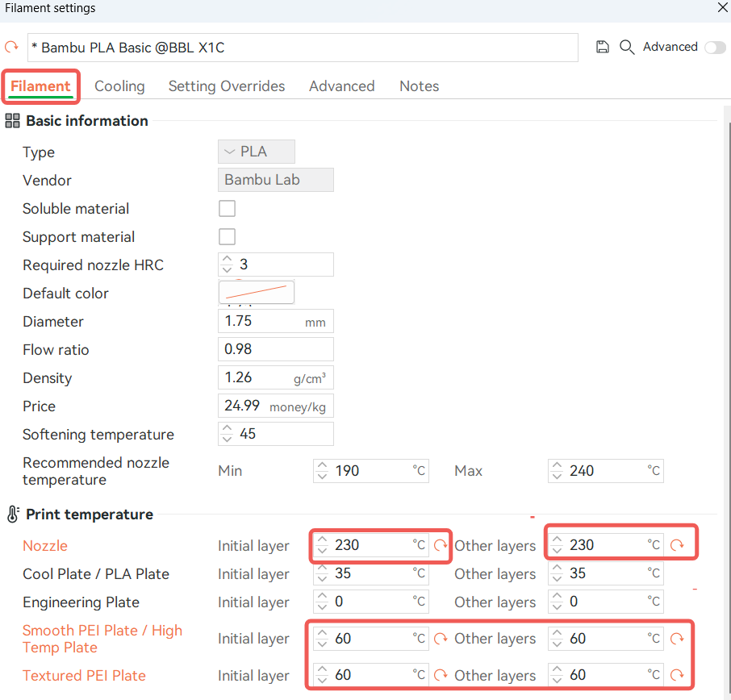Decrease Textured PEI Plate Other layers temperature

tap(557, 681)
